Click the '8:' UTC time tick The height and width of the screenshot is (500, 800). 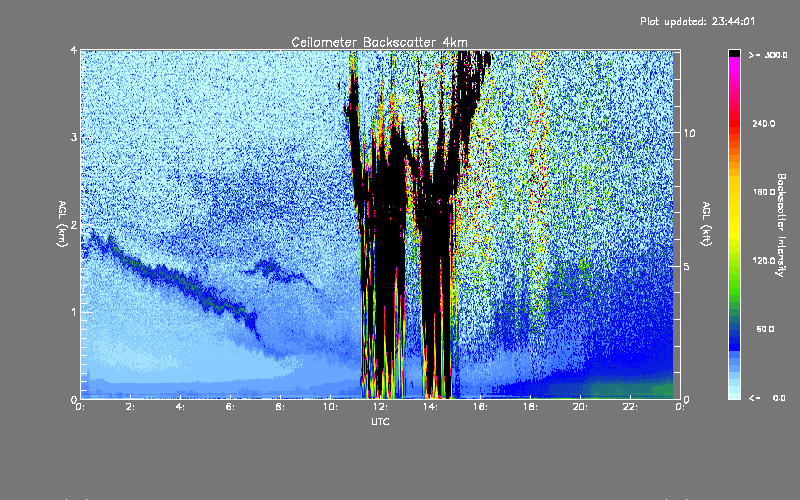pos(280,407)
